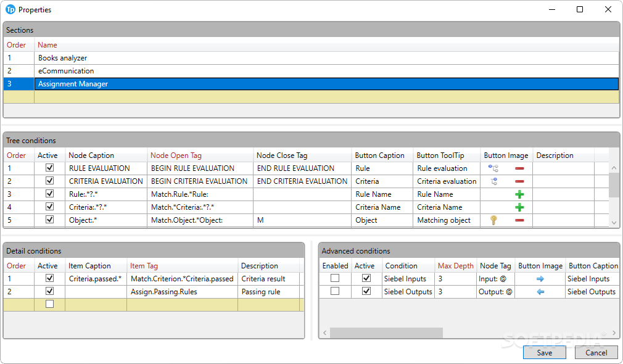Click the red minus in Object row
Viewport: 623px width, 364px height.
click(519, 220)
